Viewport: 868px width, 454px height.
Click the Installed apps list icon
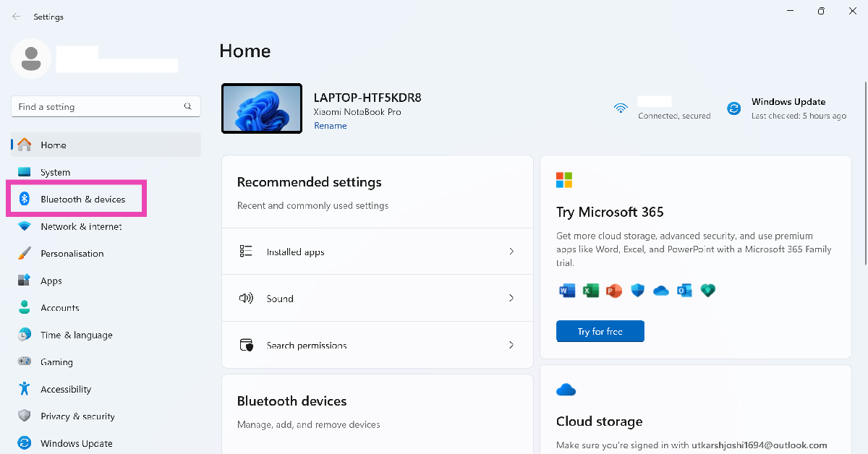(x=246, y=252)
